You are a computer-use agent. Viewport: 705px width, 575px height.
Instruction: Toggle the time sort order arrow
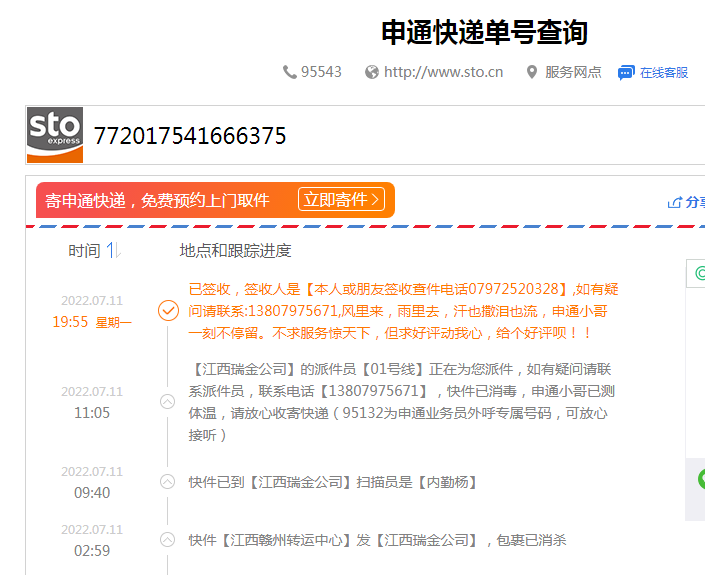(x=113, y=250)
